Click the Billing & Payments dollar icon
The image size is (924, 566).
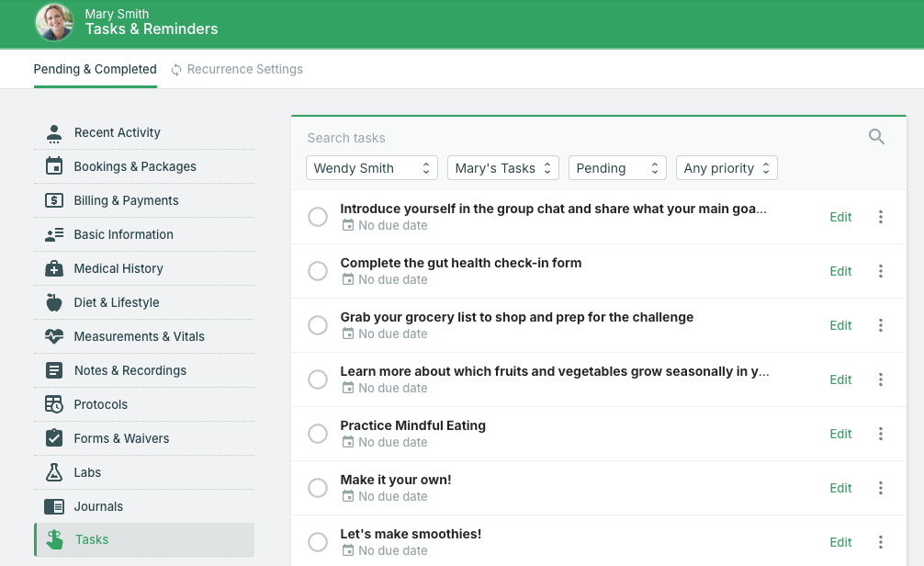click(x=54, y=200)
